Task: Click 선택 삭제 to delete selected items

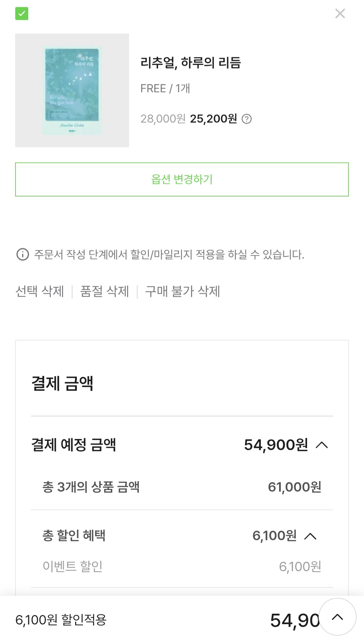Action: coord(40,291)
